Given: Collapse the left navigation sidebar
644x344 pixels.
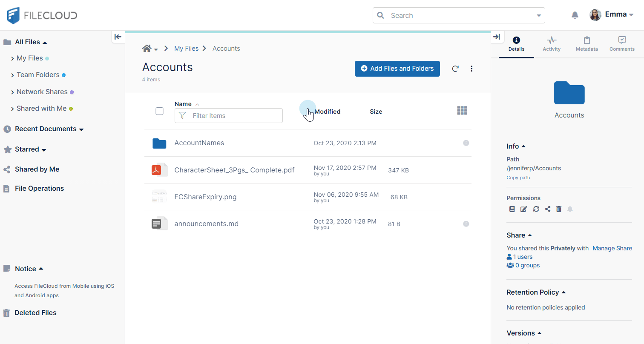Looking at the screenshot, I should pos(118,37).
